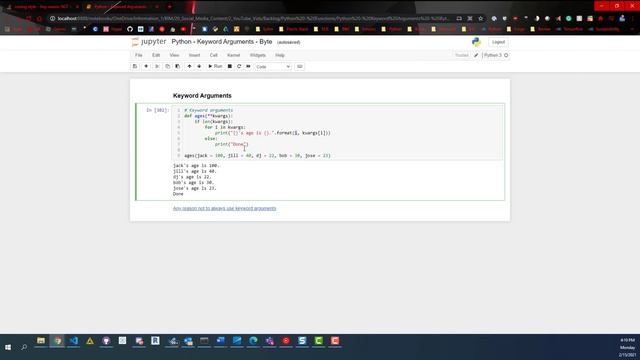Screen dimensions: 640x360
Task: Open the cell type dropdown showing Code
Action: [273, 67]
